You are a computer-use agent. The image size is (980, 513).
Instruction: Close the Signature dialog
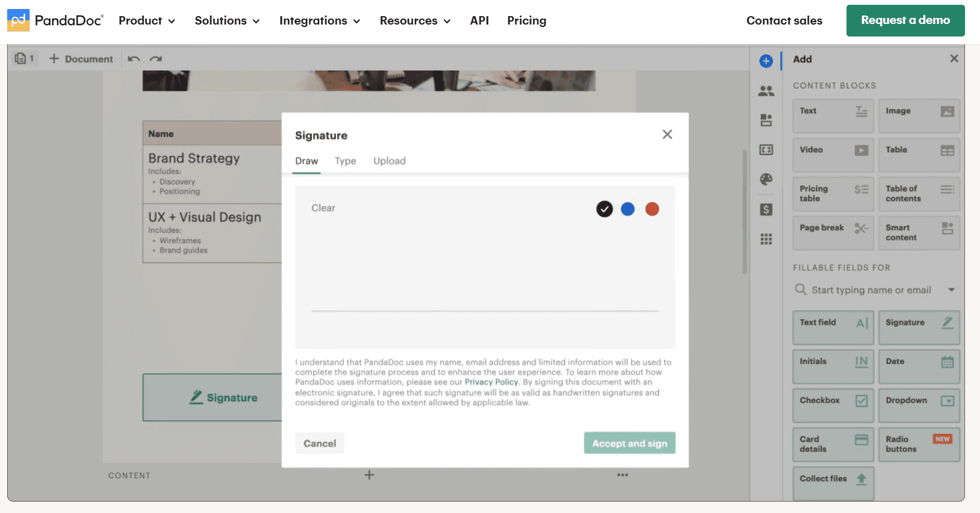668,135
